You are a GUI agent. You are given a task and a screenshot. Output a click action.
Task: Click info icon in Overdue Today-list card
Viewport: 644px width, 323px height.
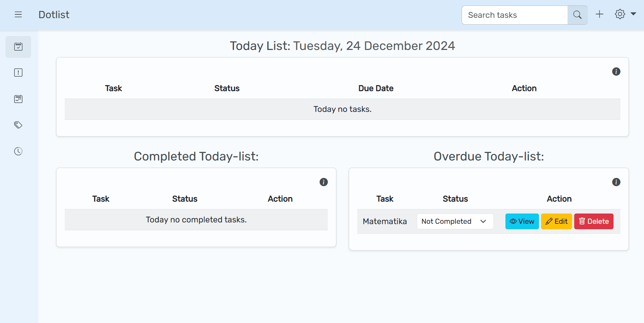tap(616, 182)
